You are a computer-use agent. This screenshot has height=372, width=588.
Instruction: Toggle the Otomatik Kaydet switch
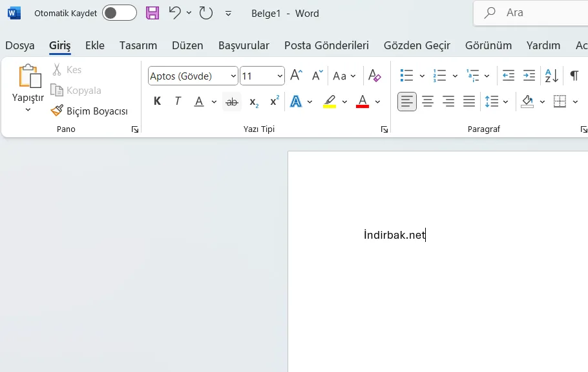coord(120,13)
